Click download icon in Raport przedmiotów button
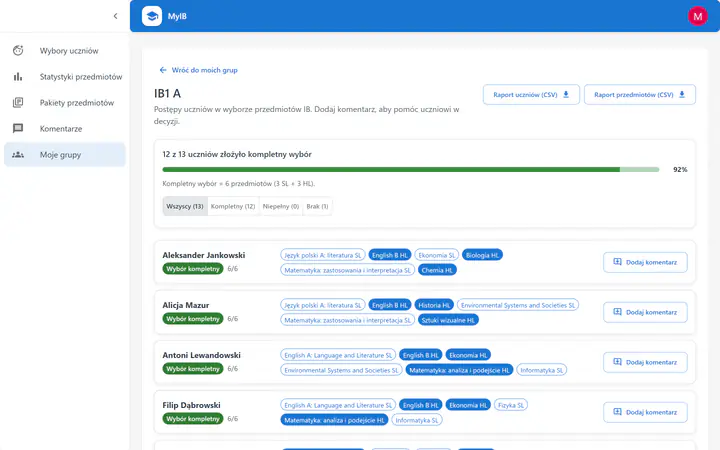Screen dimensions: 720x450 point(682,95)
